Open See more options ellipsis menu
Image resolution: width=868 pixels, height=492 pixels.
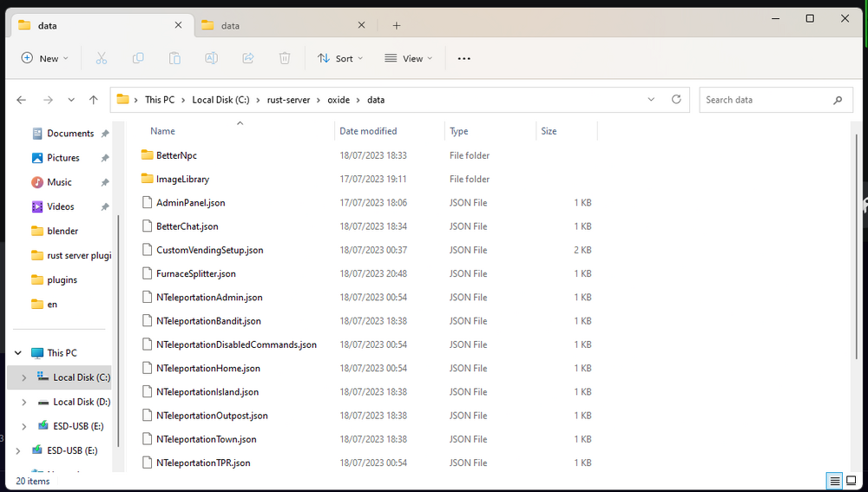click(x=464, y=58)
